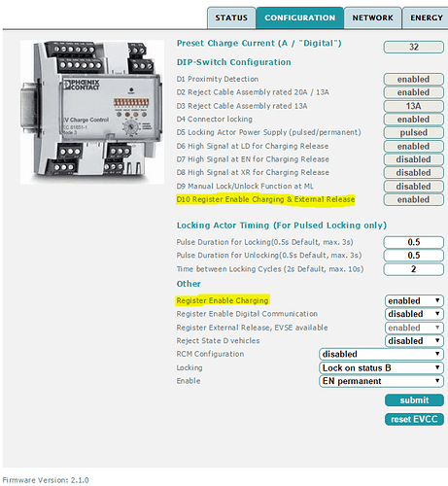Click D5 Locking Actor Power Supply label
Image resolution: width=448 pixels, height=486 pixels.
point(268,132)
